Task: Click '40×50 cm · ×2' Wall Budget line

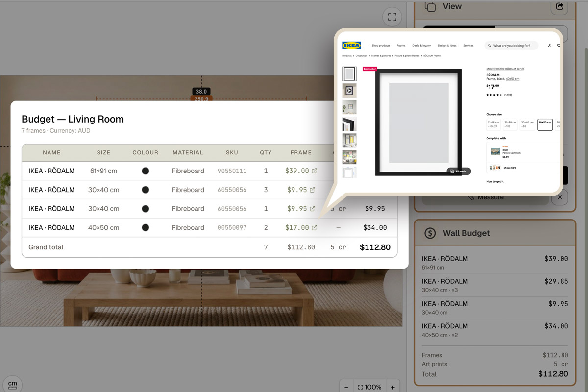Action: pyautogui.click(x=440, y=335)
